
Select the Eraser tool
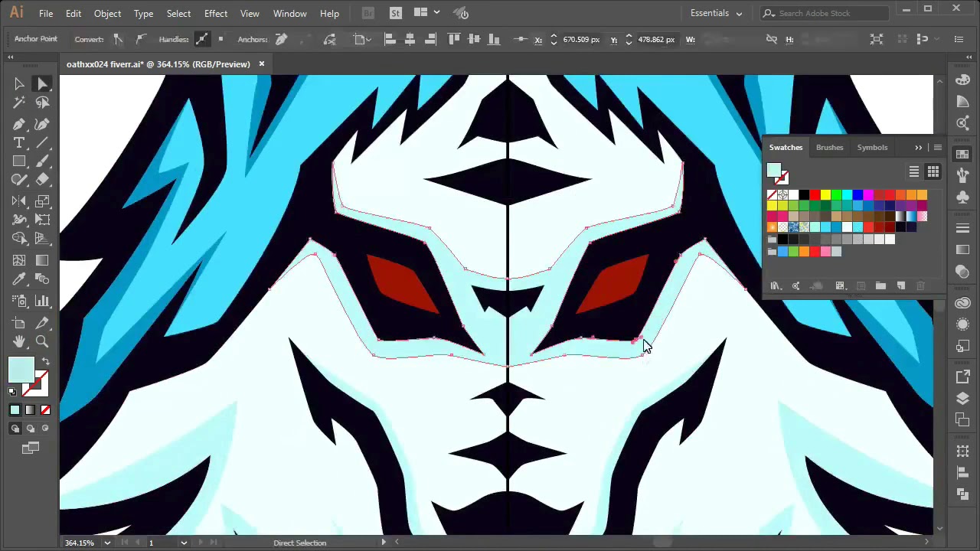pyautogui.click(x=42, y=180)
